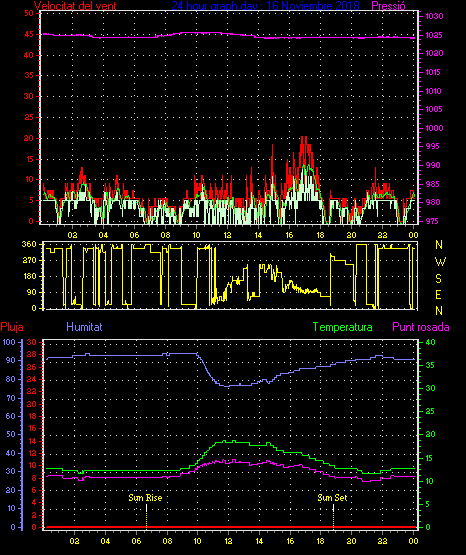
Task: Click the "1030" pressure axis value
Action: pyautogui.click(x=434, y=16)
